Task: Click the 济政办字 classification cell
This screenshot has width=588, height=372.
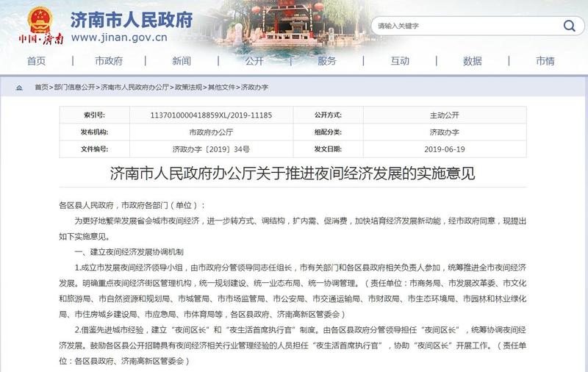Action: (445, 132)
